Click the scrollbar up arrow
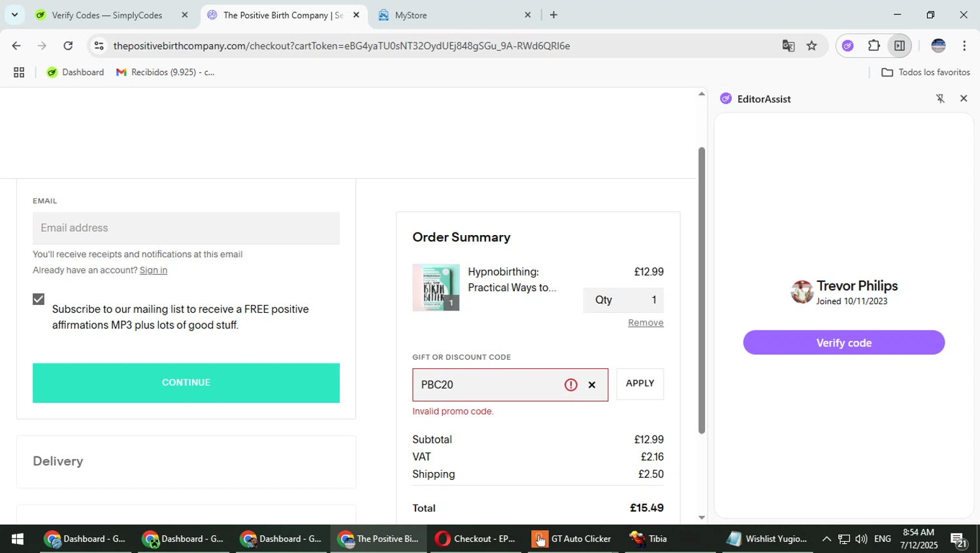This screenshot has height=553, width=980. coord(702,94)
